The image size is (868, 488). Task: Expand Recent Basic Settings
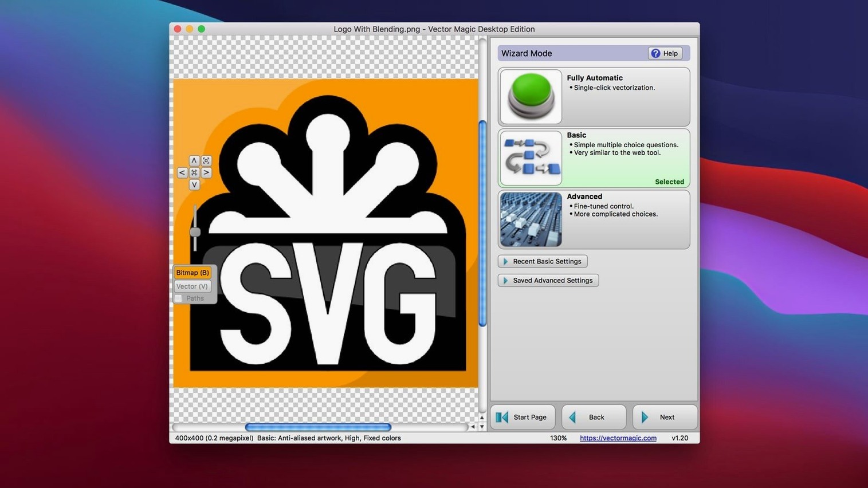point(543,261)
